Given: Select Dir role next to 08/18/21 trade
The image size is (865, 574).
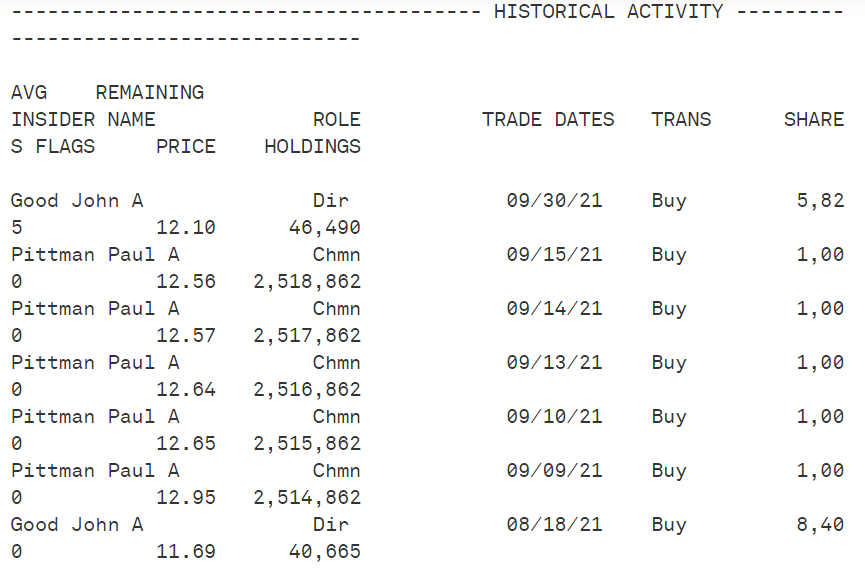Looking at the screenshot, I should pos(330,524).
